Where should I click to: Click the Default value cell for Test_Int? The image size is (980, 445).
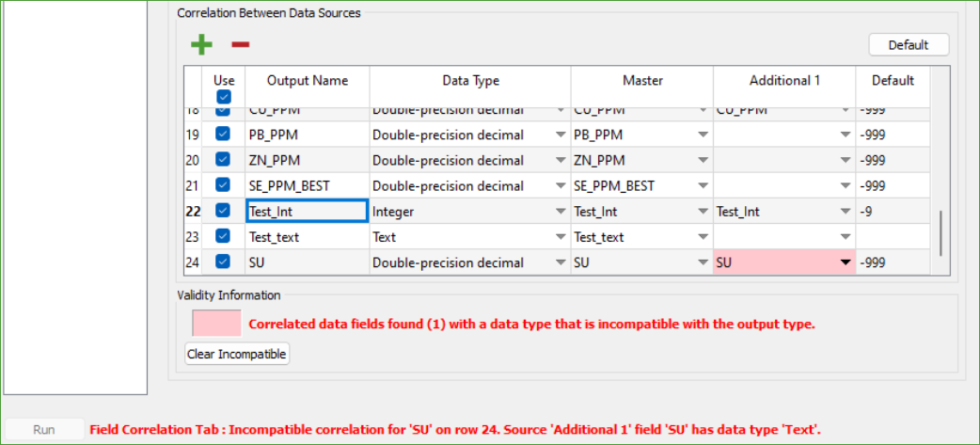(x=892, y=212)
